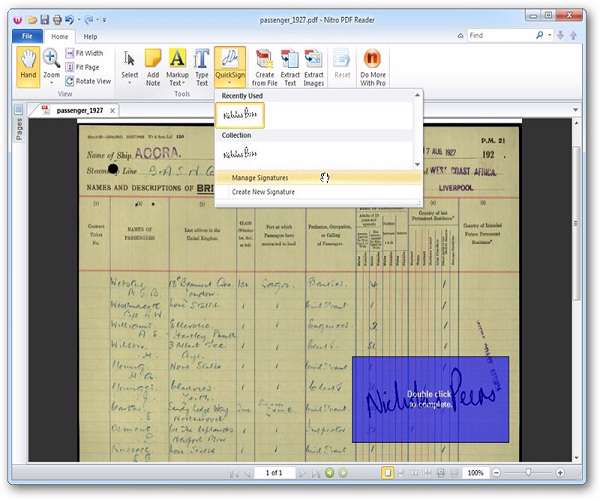Expand the Zoom tool dropdown arrow
The height and width of the screenshot is (500, 600).
(x=51, y=83)
